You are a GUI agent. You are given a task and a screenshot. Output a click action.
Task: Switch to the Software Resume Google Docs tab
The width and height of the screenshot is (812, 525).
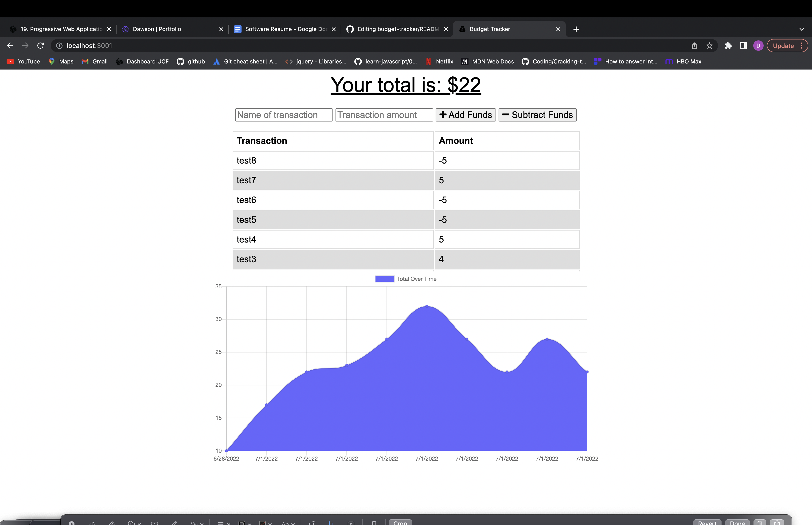tap(286, 29)
